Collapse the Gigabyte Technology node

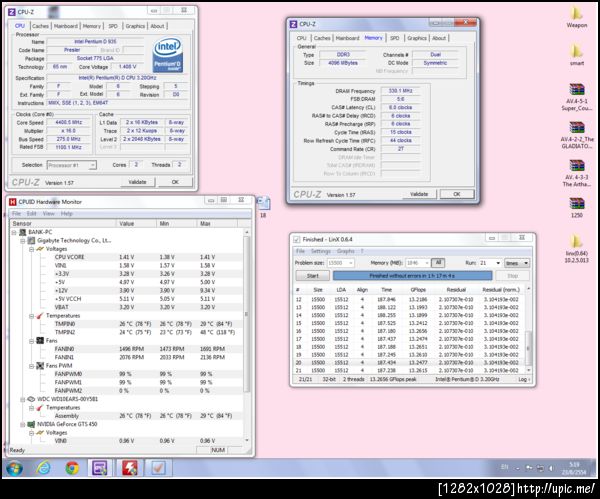point(23,241)
